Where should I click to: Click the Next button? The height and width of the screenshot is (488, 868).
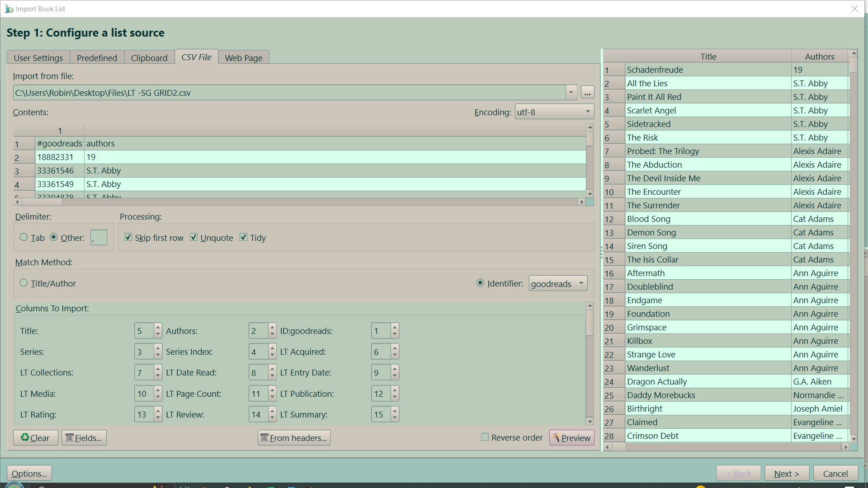coord(786,473)
